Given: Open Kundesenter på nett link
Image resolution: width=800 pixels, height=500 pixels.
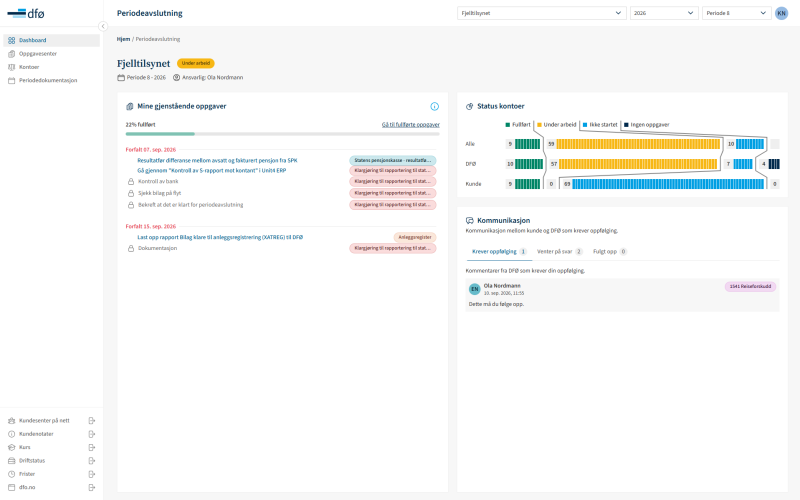Looking at the screenshot, I should pyautogui.click(x=44, y=421).
